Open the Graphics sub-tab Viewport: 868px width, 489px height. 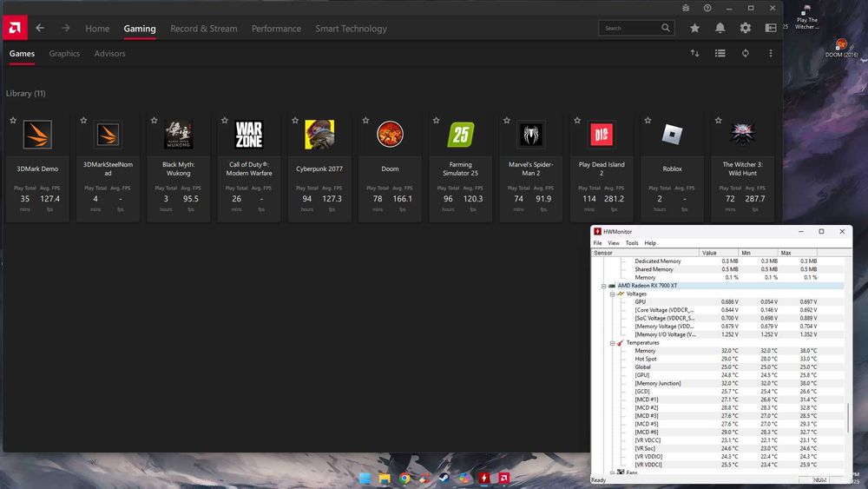64,54
